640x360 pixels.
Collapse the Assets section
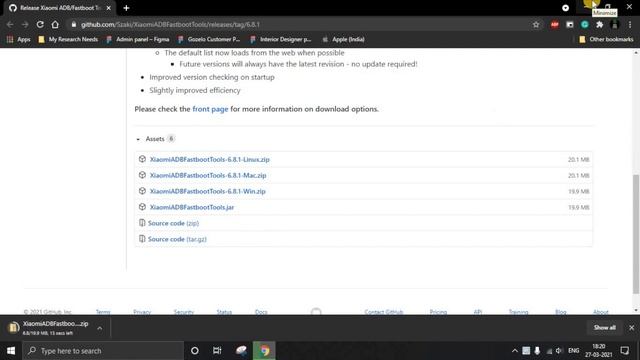click(x=155, y=139)
